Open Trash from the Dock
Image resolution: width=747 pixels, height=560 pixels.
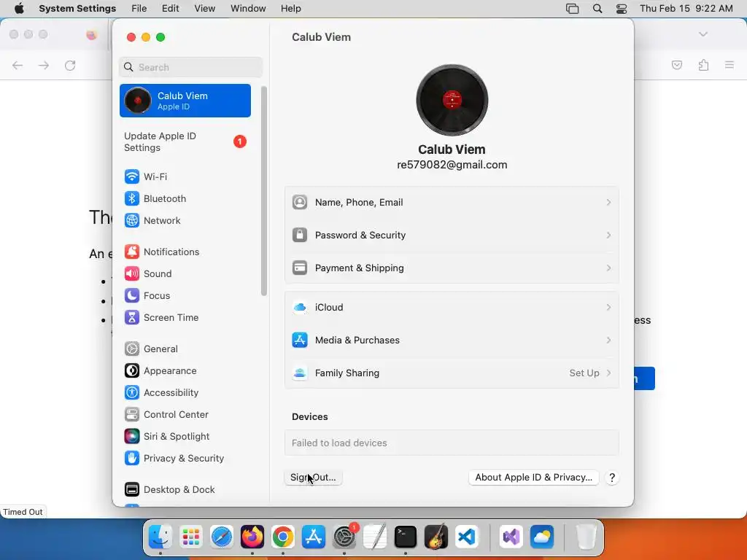click(586, 537)
